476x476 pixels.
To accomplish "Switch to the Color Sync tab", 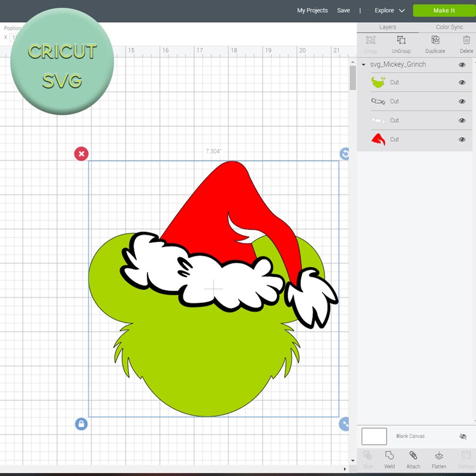I will pyautogui.click(x=449, y=27).
